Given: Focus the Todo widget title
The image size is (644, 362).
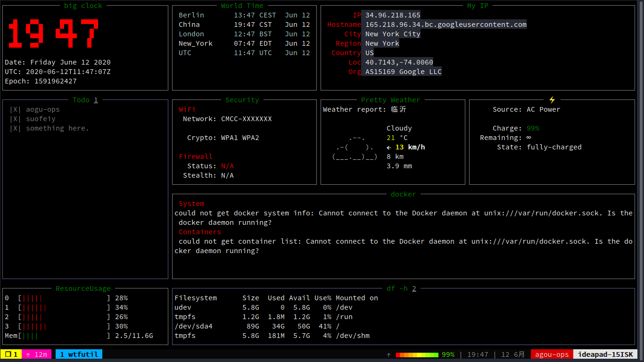Looking at the screenshot, I should tap(85, 100).
